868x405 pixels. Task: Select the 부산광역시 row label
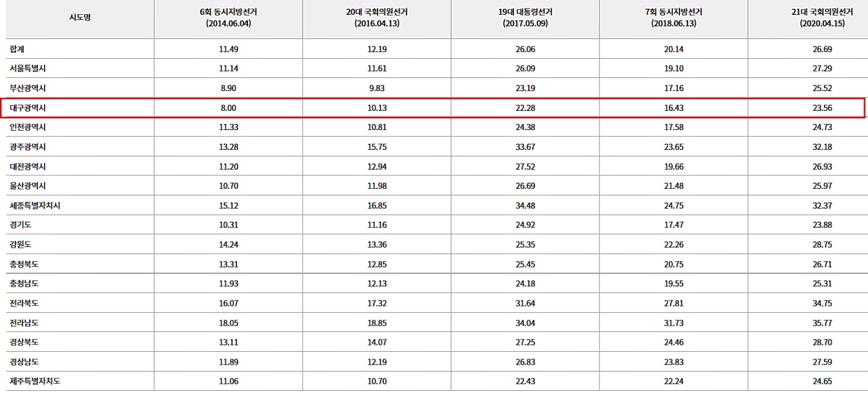[x=28, y=89]
